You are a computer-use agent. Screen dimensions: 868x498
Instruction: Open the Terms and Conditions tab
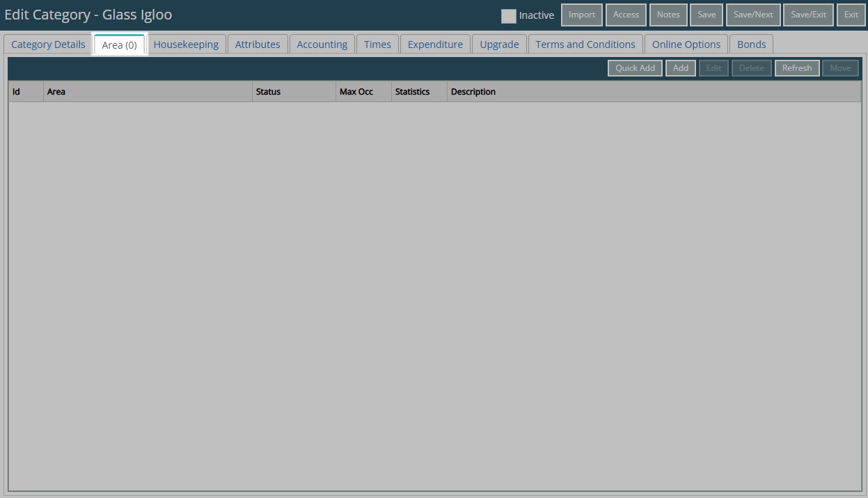tap(585, 45)
